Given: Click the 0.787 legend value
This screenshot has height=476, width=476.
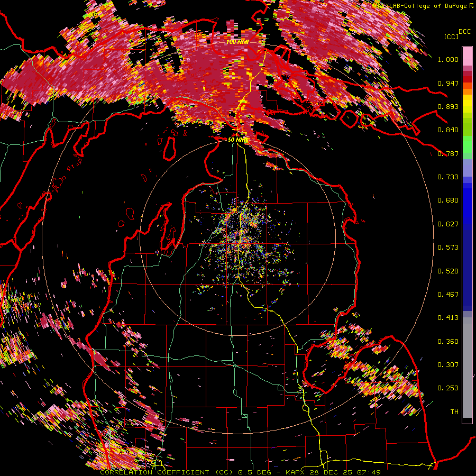Looking at the screenshot, I should point(448,153).
